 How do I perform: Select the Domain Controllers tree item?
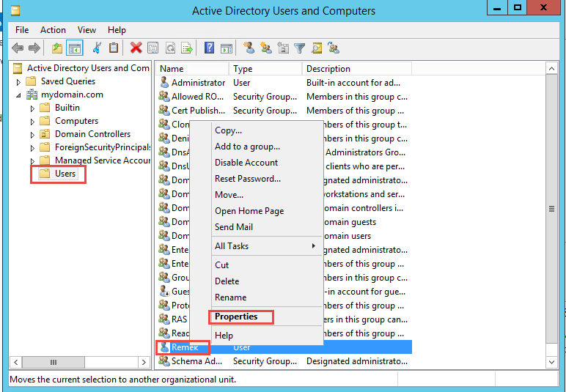coord(92,134)
